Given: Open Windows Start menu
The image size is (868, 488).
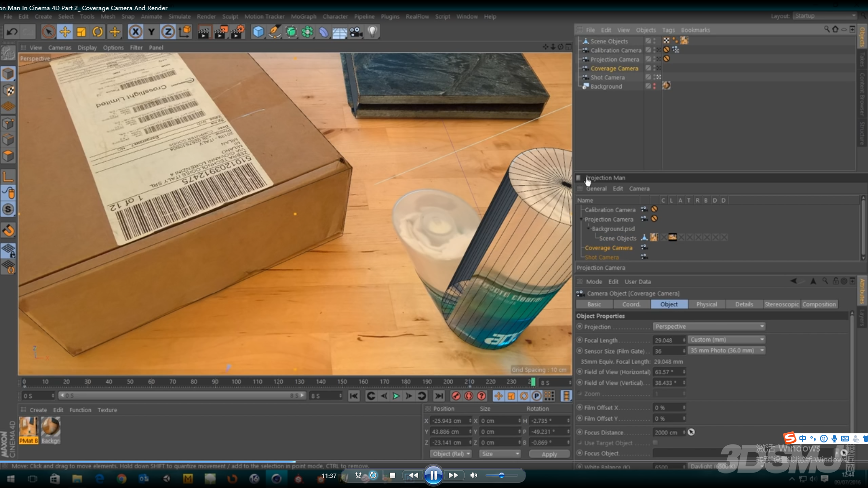Looking at the screenshot, I should (11, 479).
